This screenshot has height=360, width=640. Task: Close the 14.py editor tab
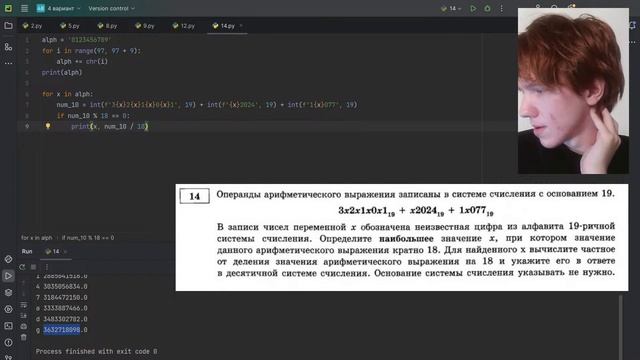coord(241,26)
